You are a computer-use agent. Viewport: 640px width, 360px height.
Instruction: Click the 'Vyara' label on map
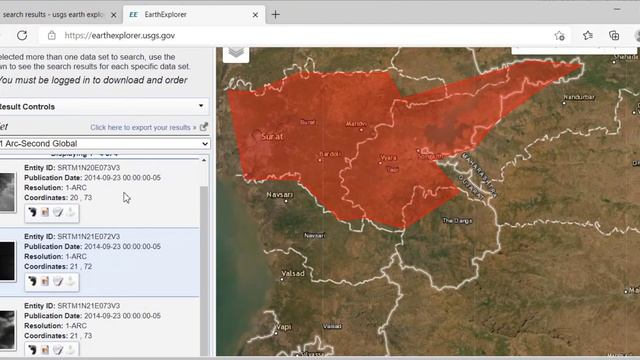point(388,158)
